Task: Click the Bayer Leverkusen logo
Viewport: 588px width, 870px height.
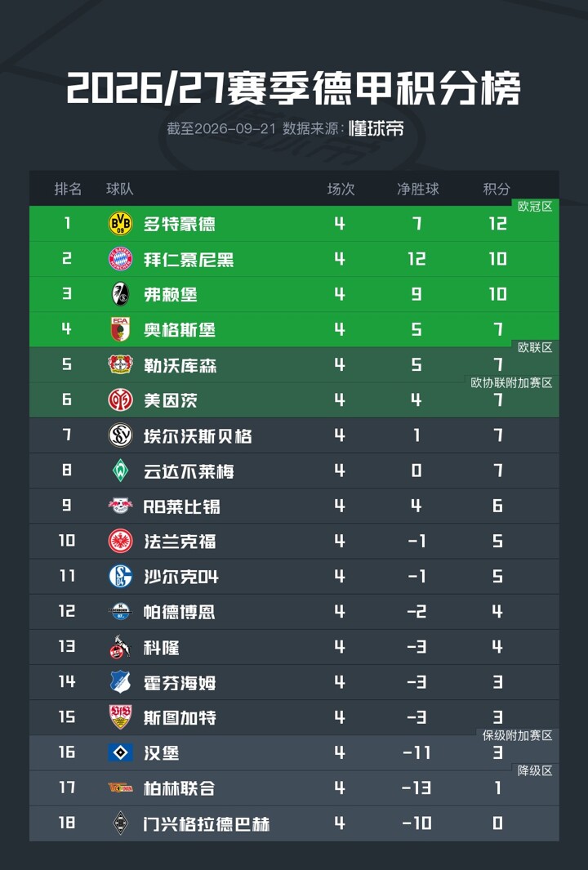Action: click(x=120, y=364)
